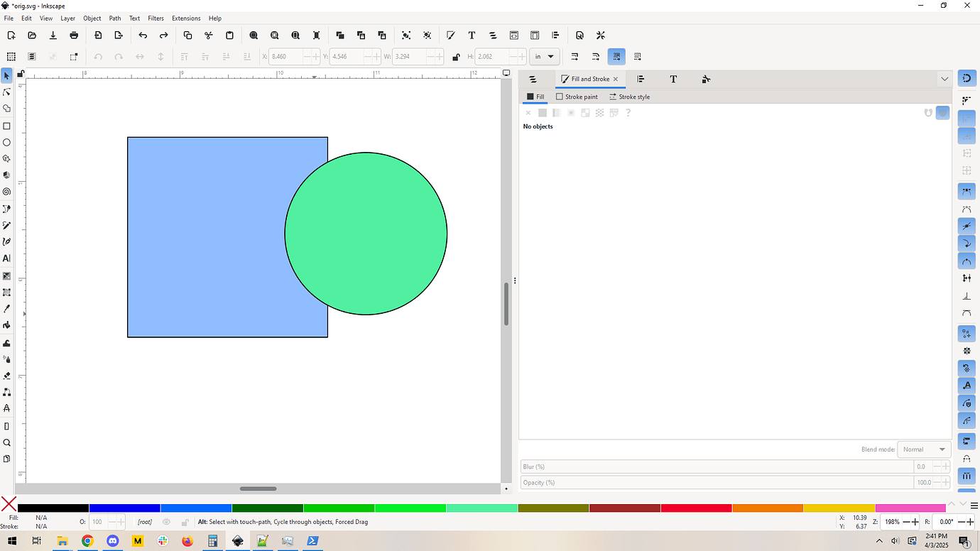The height and width of the screenshot is (551, 980).
Task: Open the XML editor icon
Action: tap(514, 35)
